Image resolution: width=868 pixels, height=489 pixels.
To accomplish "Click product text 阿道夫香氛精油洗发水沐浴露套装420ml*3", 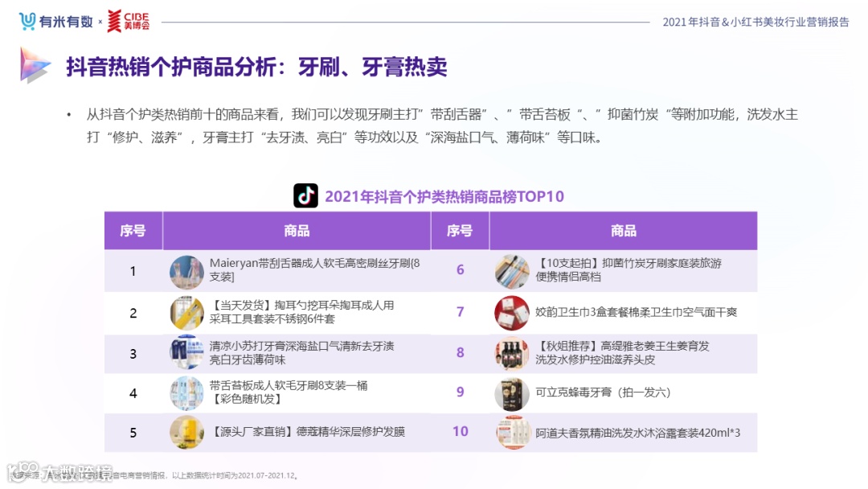I will point(637,433).
